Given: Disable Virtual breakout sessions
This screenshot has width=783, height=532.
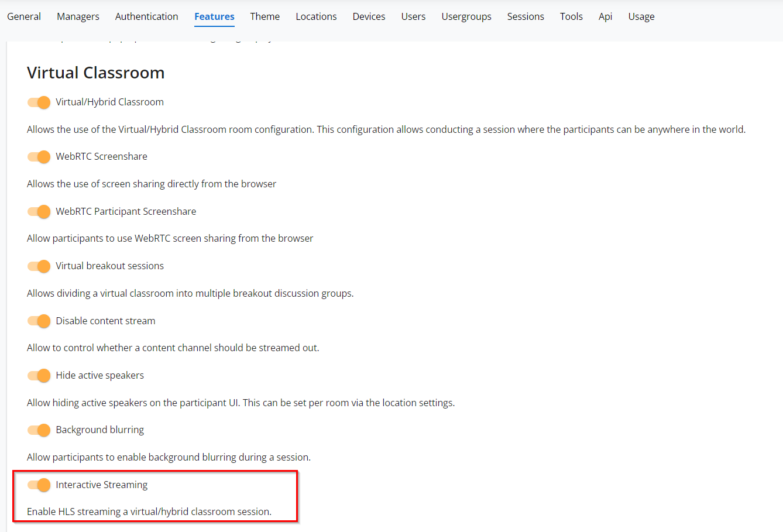Looking at the screenshot, I should click(39, 266).
